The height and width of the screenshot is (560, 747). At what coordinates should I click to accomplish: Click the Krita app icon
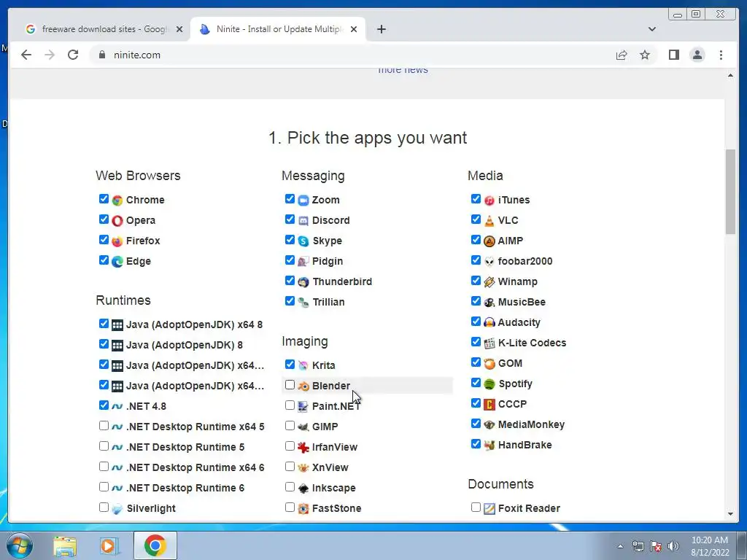click(303, 366)
